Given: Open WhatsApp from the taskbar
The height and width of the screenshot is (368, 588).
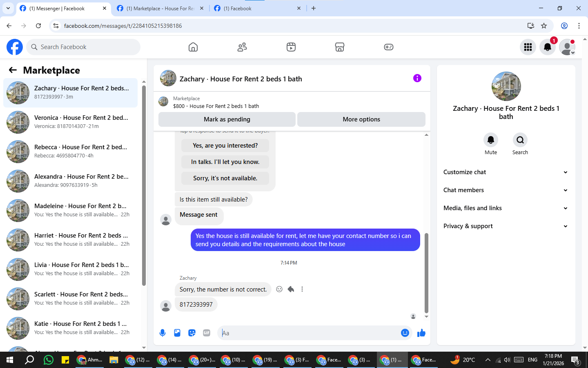Looking at the screenshot, I should (x=48, y=360).
